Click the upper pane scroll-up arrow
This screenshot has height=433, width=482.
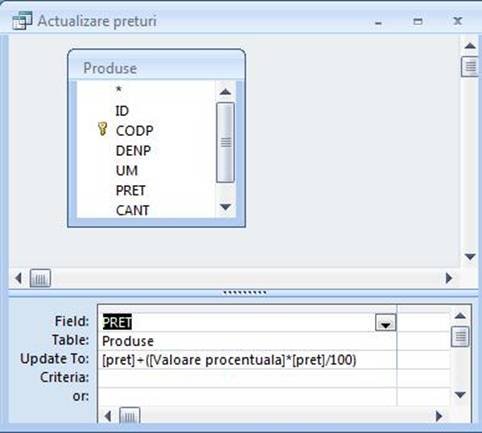pos(470,46)
